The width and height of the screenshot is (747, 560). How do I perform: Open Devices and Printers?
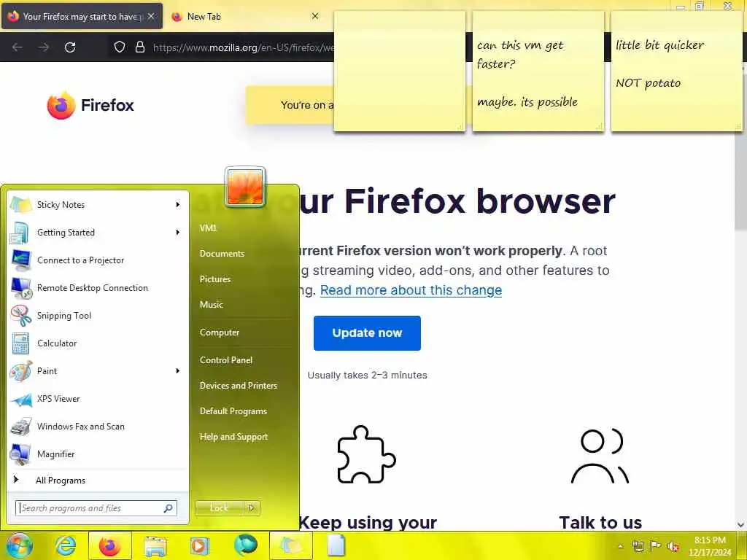coord(239,386)
